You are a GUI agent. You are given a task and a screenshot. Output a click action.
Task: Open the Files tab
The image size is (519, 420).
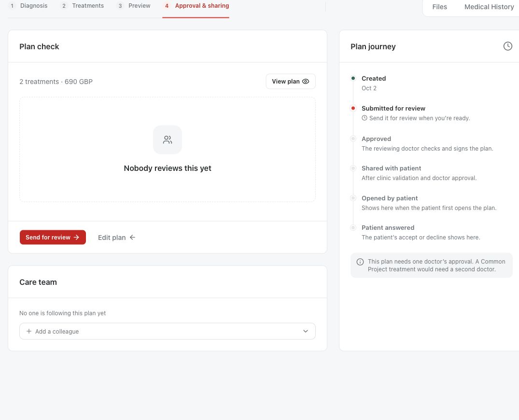click(x=439, y=7)
